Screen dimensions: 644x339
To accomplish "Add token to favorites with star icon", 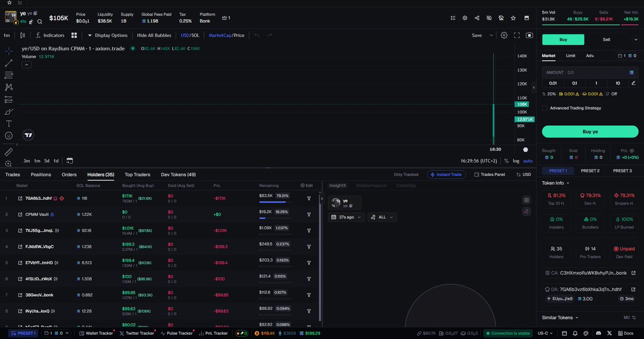I will [513, 18].
